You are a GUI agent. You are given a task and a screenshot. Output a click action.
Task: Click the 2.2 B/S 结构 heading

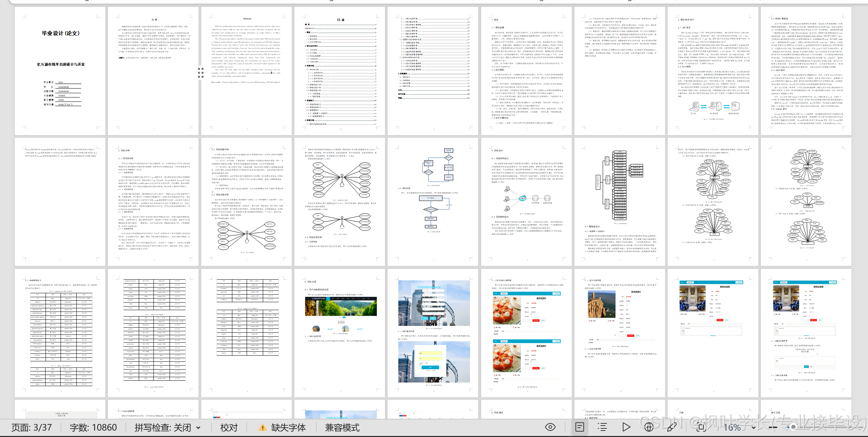click(684, 67)
